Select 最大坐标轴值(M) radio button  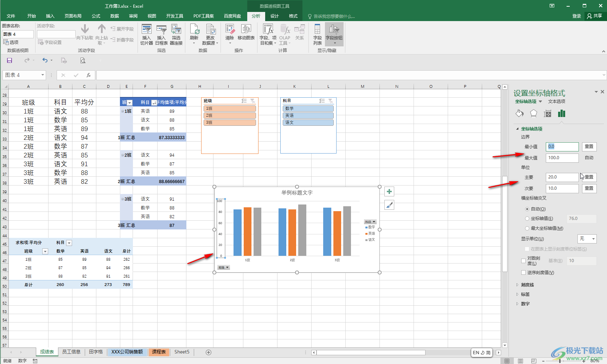[x=527, y=228]
